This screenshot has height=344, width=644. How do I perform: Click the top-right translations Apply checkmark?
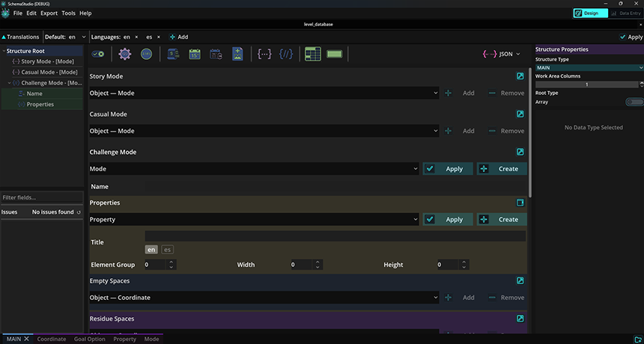(631, 37)
